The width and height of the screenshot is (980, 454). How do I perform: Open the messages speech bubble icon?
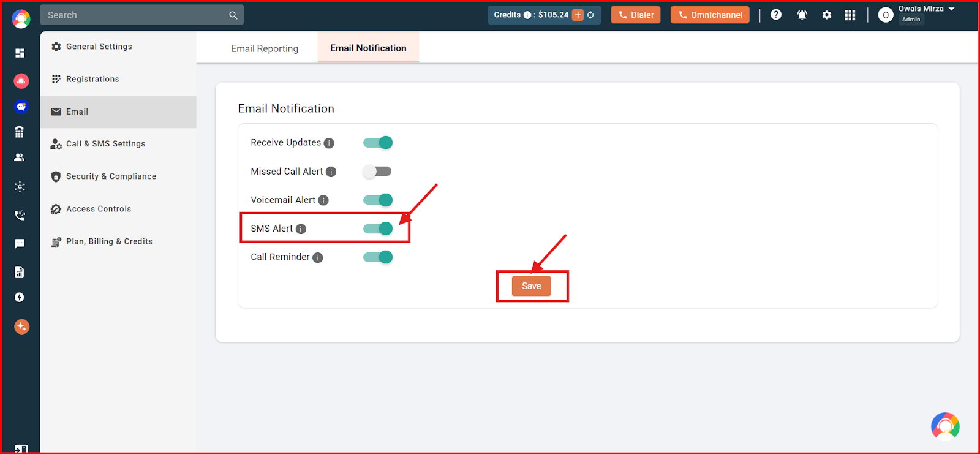20,243
